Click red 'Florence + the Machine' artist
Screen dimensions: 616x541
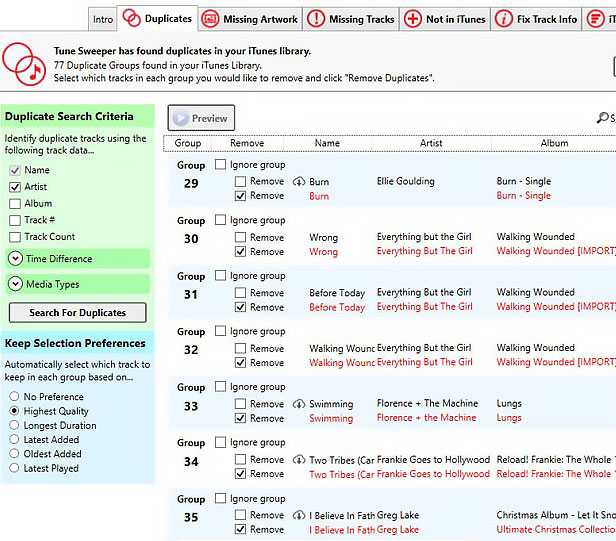coord(426,418)
